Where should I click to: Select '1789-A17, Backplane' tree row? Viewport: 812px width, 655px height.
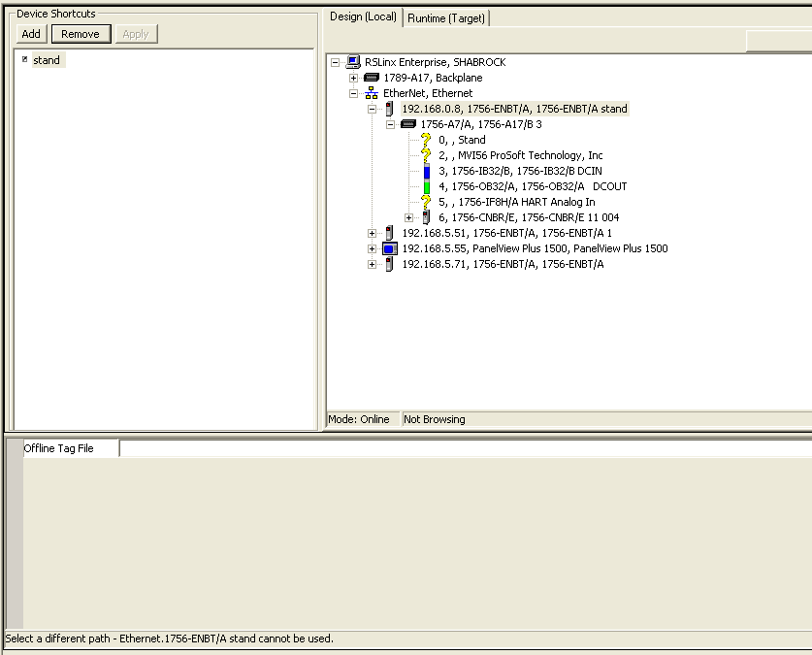pyautogui.click(x=433, y=78)
